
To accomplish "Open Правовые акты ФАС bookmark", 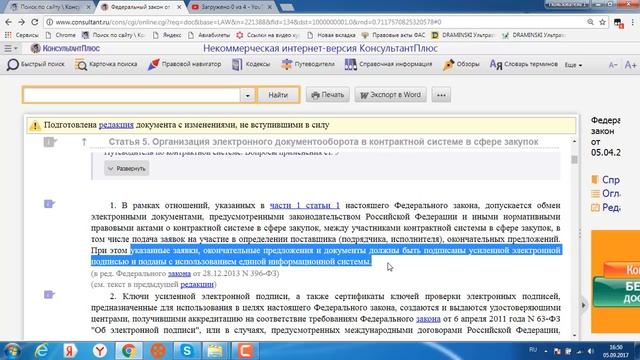I will click(393, 36).
